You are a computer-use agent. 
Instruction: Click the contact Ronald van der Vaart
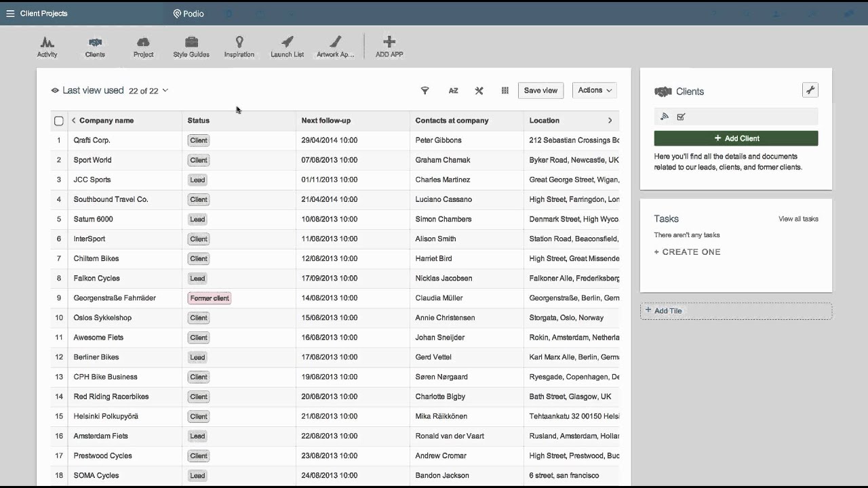[x=450, y=436]
